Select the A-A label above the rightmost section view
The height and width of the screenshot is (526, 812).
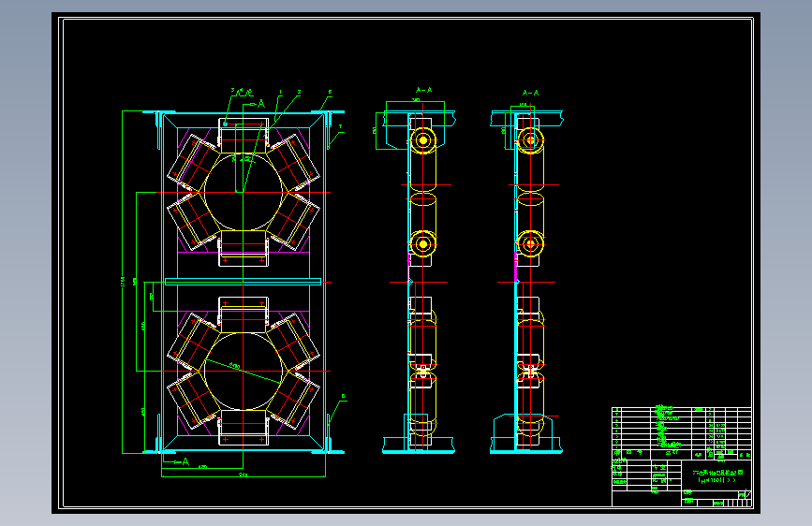pos(530,94)
